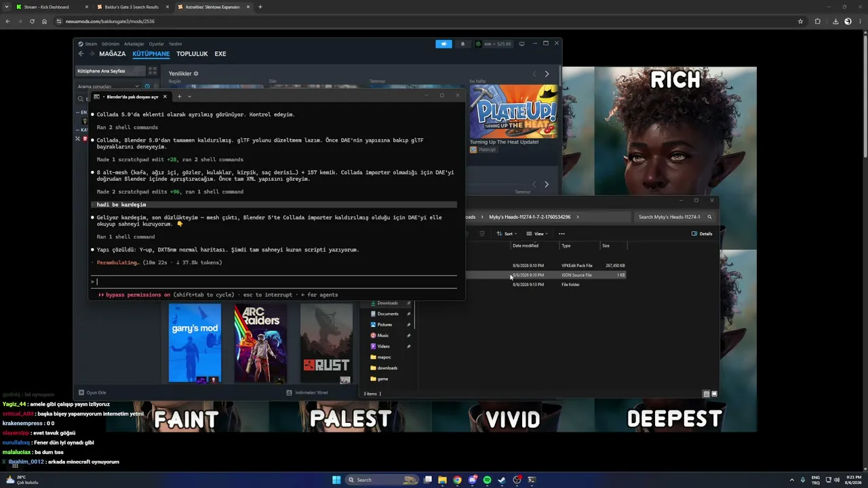
Task: Click Windows taskbar Search box
Action: (381, 480)
